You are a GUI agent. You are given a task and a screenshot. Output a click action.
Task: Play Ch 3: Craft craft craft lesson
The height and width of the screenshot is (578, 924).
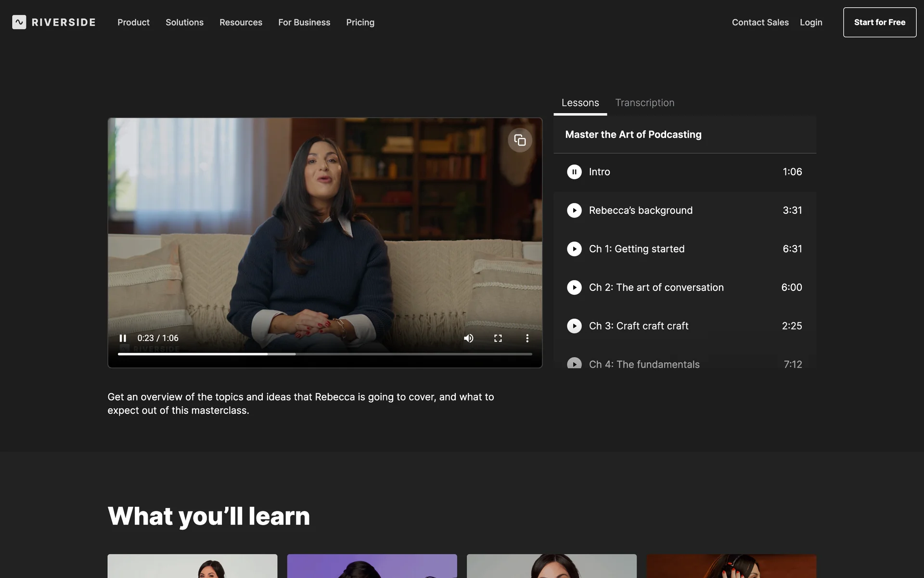574,326
